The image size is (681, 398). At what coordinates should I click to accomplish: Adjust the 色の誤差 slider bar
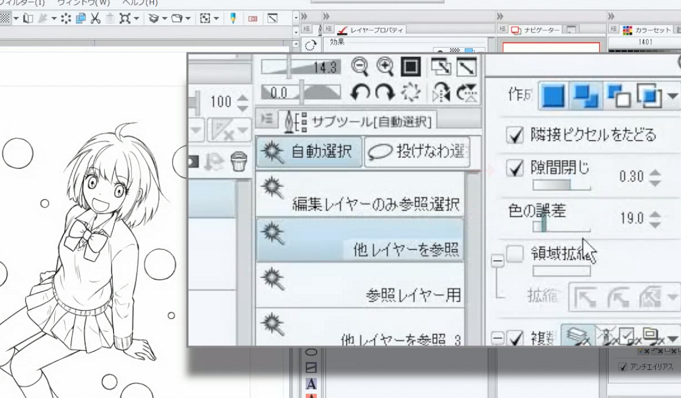[x=562, y=226]
